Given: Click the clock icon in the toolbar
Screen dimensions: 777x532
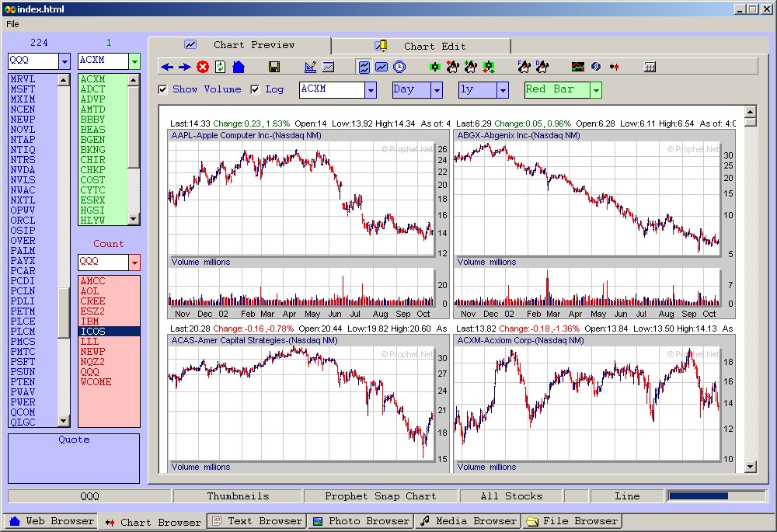Looking at the screenshot, I should (x=399, y=67).
